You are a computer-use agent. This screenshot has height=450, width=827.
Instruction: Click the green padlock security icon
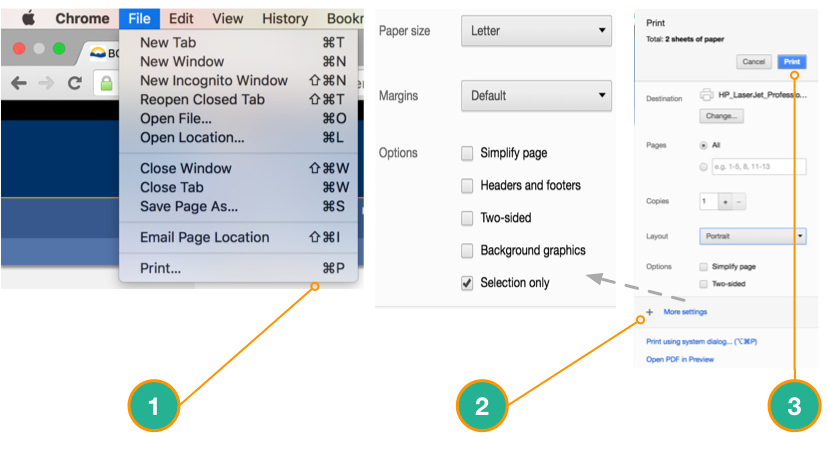(x=104, y=83)
